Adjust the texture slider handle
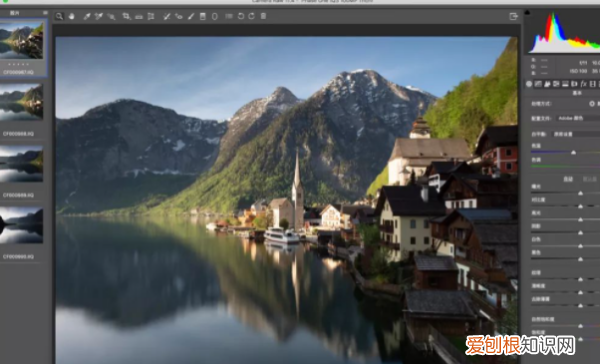 coord(580,279)
